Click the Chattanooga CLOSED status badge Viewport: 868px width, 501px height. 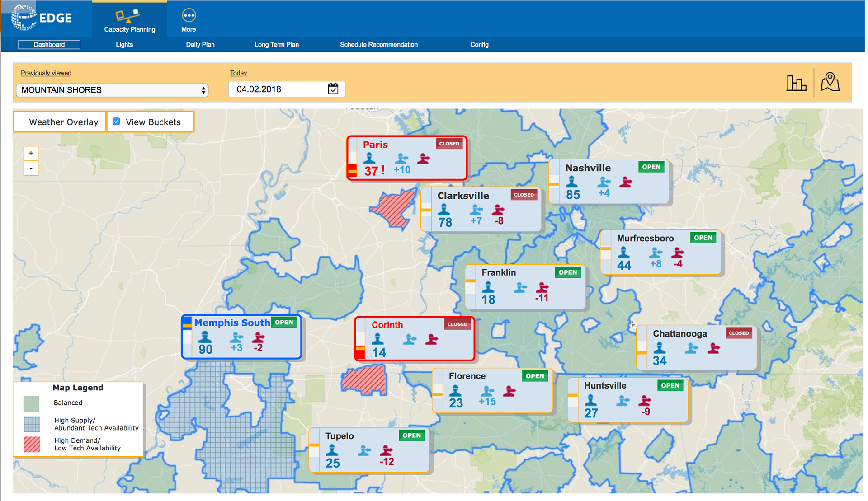coord(739,333)
